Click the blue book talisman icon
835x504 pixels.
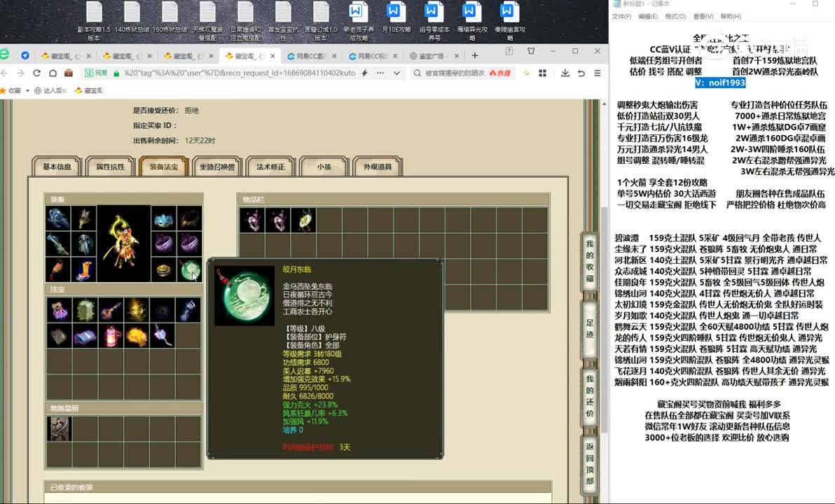[85, 336]
